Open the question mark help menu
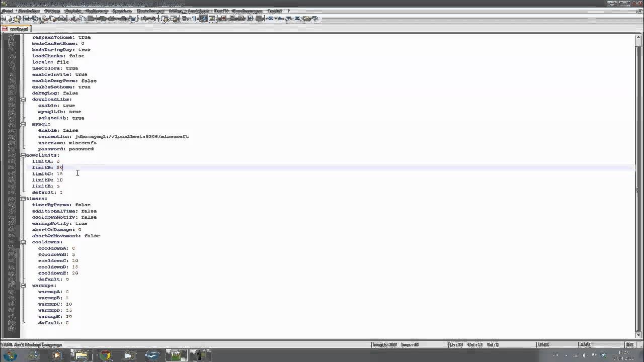This screenshot has width=644, height=362. coord(288,11)
